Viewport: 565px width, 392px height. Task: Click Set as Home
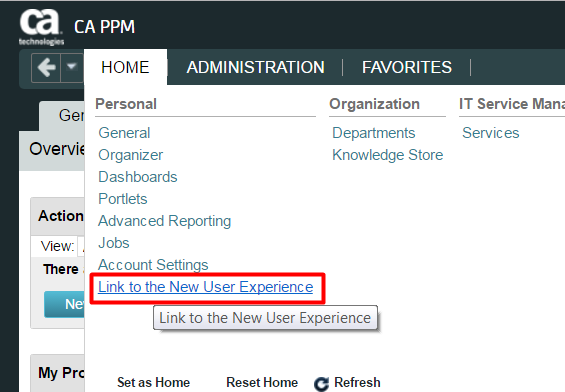click(154, 382)
